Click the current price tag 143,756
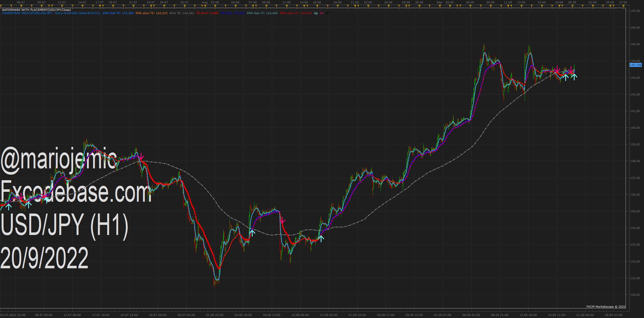This screenshot has height=318, width=644. [x=635, y=65]
